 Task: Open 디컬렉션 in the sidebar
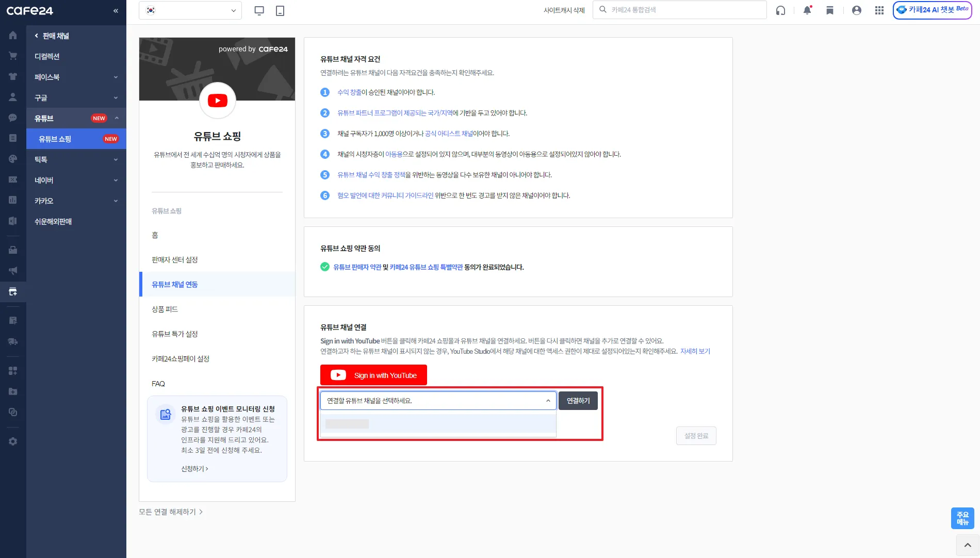pos(76,56)
